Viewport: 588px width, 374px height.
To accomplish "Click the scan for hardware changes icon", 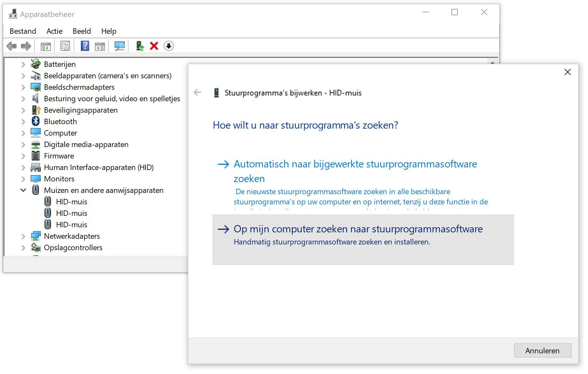I will [x=120, y=46].
